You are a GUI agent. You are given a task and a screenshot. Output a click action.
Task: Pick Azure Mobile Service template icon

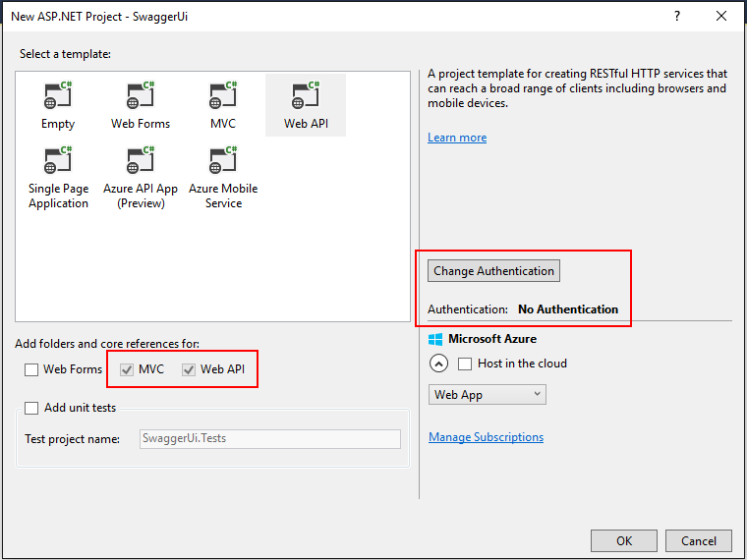point(223,160)
